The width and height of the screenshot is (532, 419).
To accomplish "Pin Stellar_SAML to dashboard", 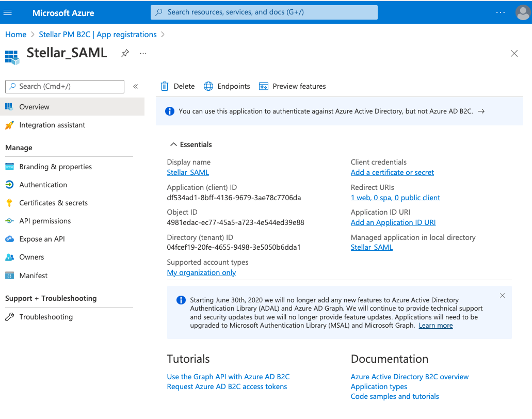I will 125,53.
